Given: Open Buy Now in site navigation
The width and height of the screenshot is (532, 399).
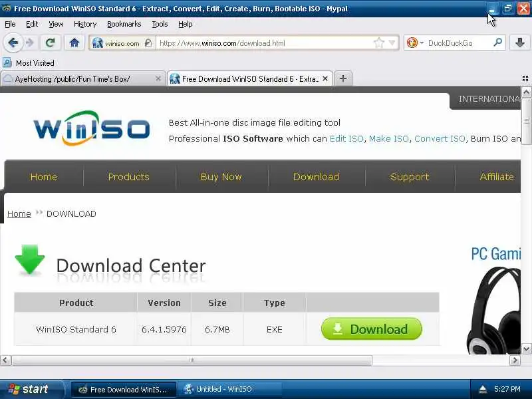Looking at the screenshot, I should (221, 177).
